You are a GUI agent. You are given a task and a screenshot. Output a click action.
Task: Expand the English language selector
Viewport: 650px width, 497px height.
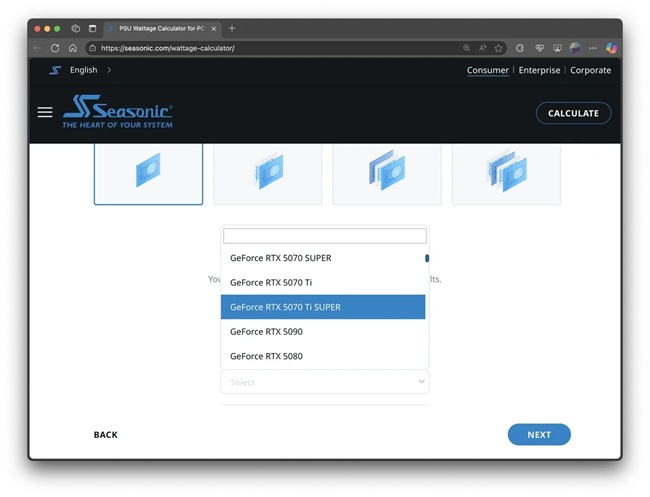click(x=88, y=70)
